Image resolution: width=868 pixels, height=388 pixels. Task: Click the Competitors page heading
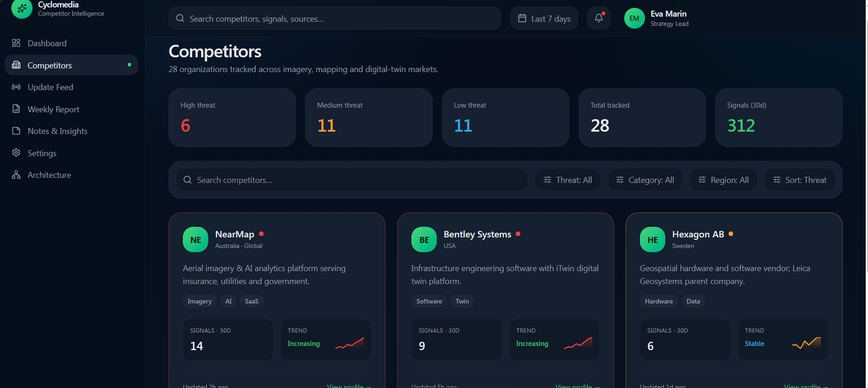tap(215, 51)
